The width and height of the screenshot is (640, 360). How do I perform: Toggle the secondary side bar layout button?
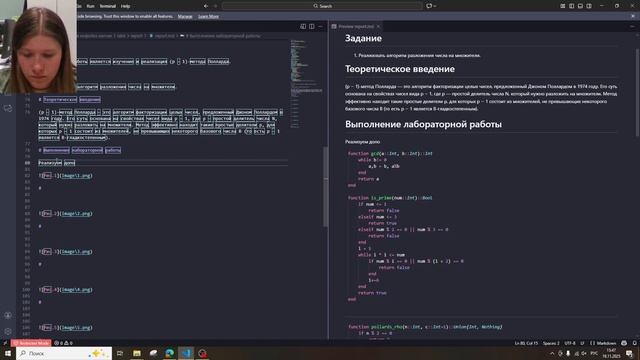(589, 6)
